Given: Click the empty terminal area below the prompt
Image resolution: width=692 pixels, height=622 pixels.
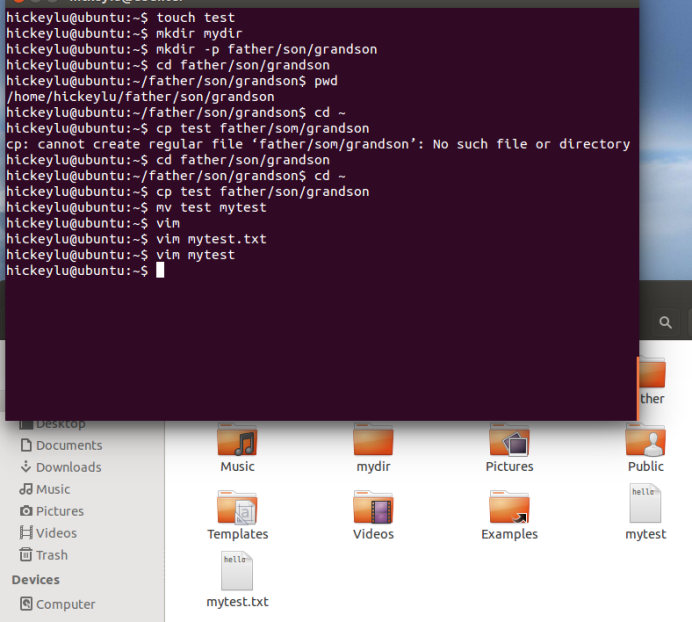Looking at the screenshot, I should click(x=320, y=350).
